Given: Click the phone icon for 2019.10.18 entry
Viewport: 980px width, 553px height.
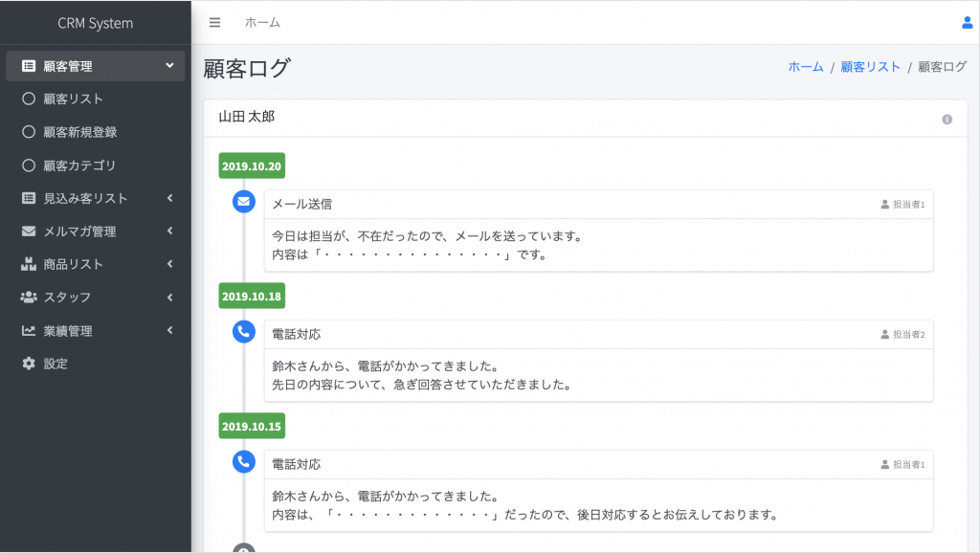Looking at the screenshot, I should [244, 331].
